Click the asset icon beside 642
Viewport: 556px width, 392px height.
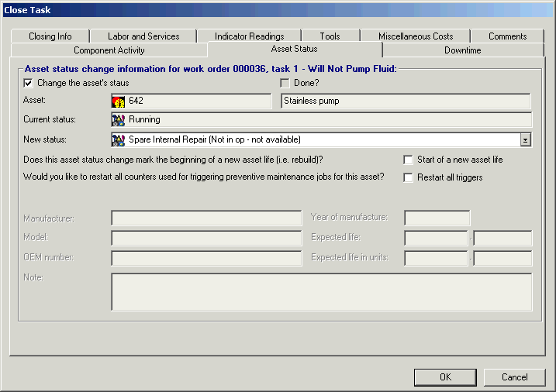coord(119,101)
